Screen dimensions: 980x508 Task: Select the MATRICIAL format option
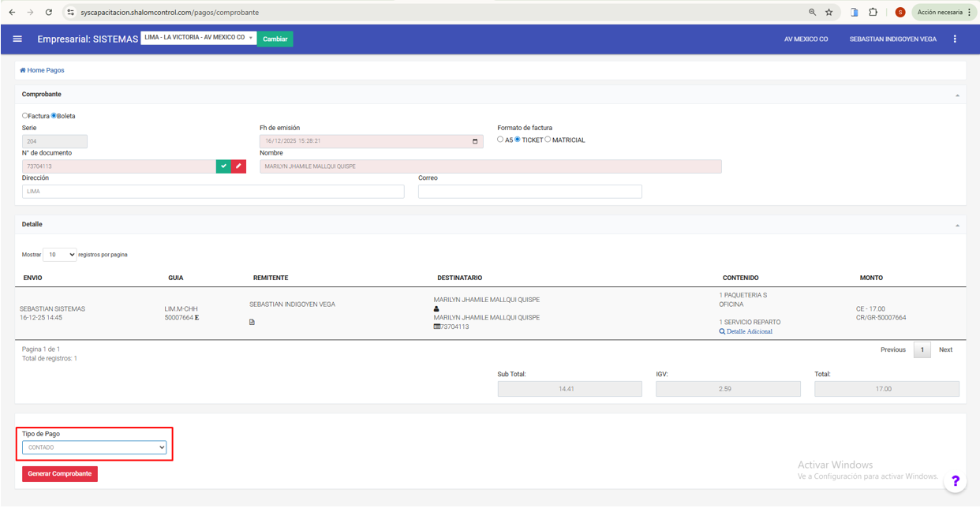tap(548, 140)
